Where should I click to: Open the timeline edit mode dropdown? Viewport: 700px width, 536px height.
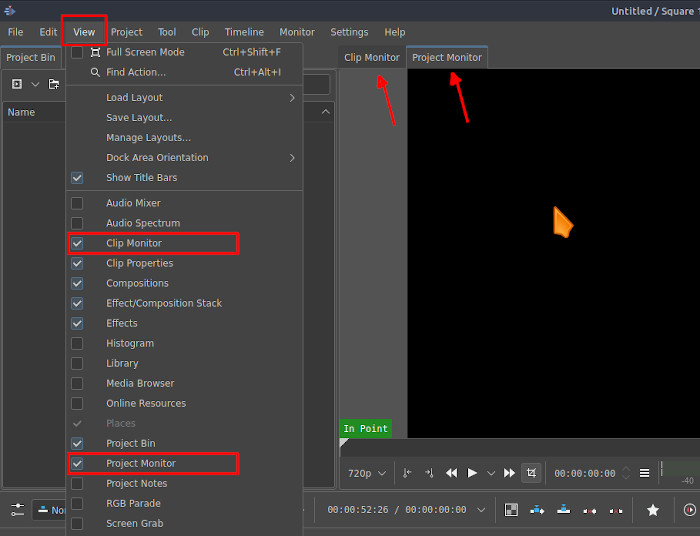coord(50,510)
